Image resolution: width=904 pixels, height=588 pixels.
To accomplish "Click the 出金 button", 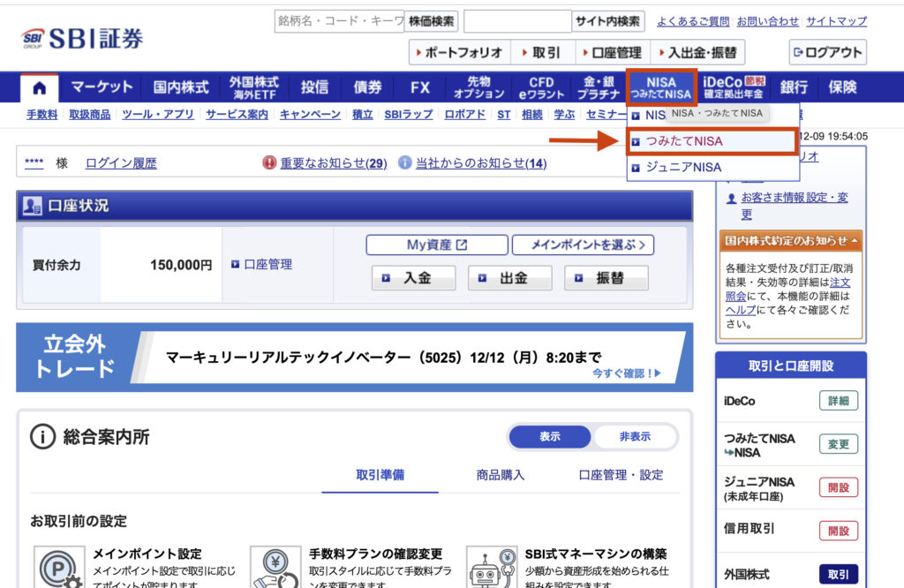I will [509, 278].
